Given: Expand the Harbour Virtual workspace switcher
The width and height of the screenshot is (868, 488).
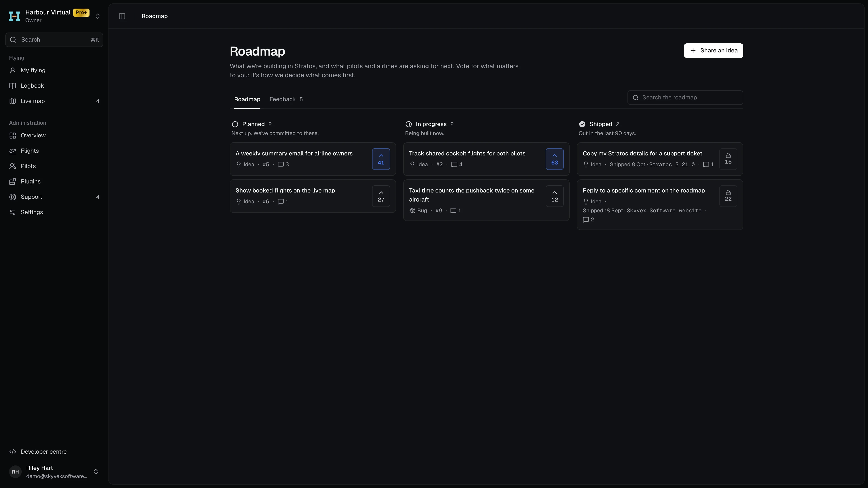Looking at the screenshot, I should tap(97, 16).
